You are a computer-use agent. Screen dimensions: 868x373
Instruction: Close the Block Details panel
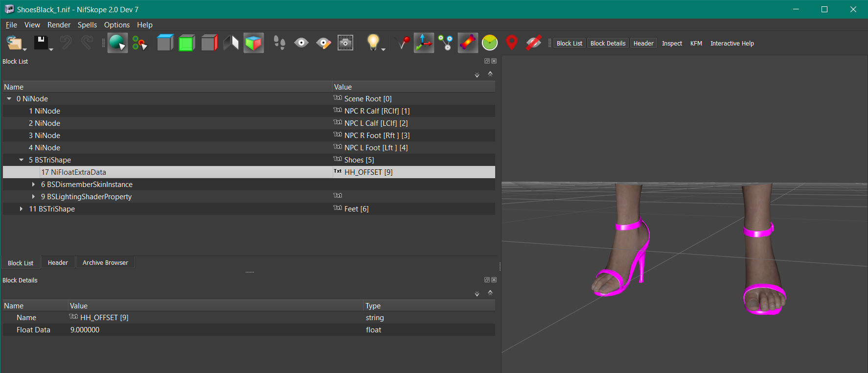494,280
